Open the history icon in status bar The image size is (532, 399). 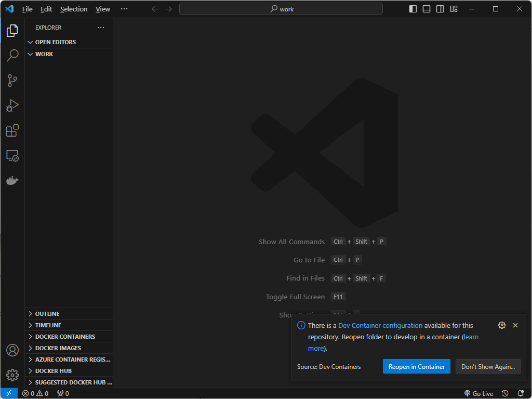coord(505,394)
